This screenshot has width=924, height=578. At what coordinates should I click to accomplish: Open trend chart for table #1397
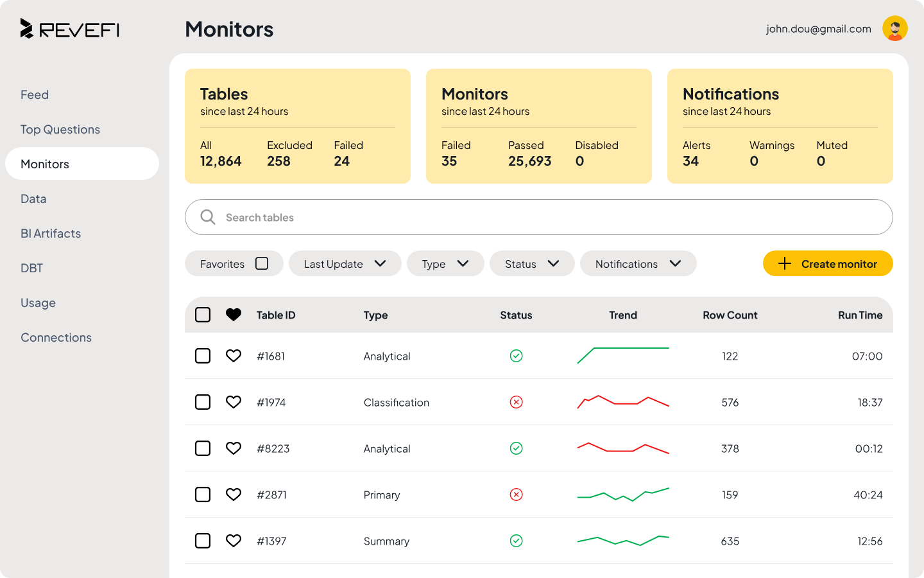pyautogui.click(x=623, y=541)
